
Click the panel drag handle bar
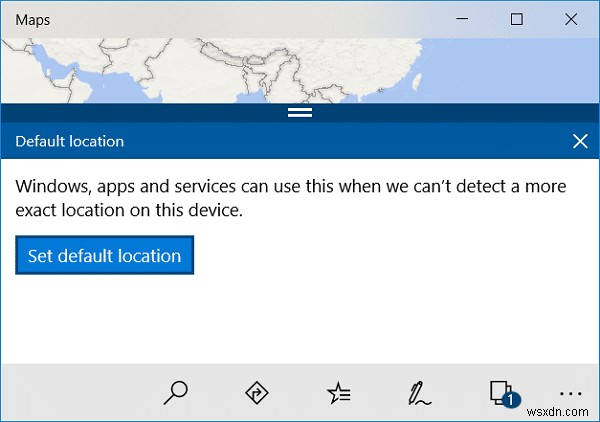point(300,112)
